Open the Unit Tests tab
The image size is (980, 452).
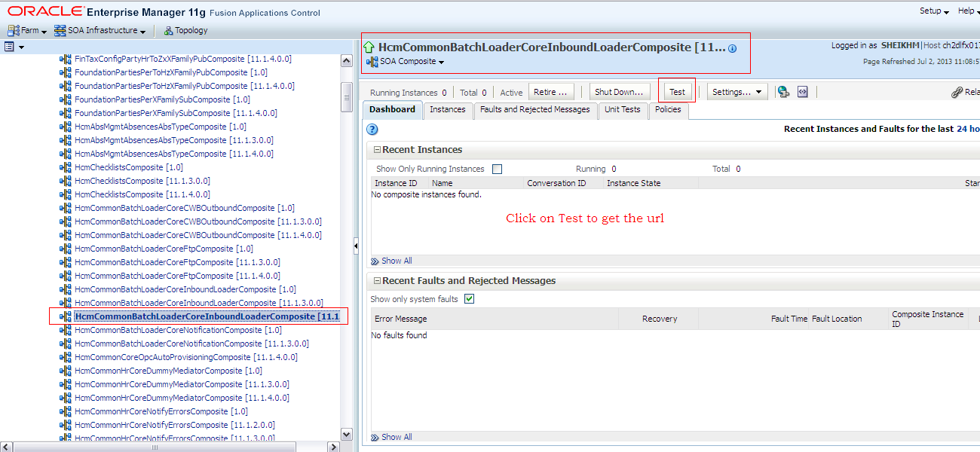[x=623, y=109]
